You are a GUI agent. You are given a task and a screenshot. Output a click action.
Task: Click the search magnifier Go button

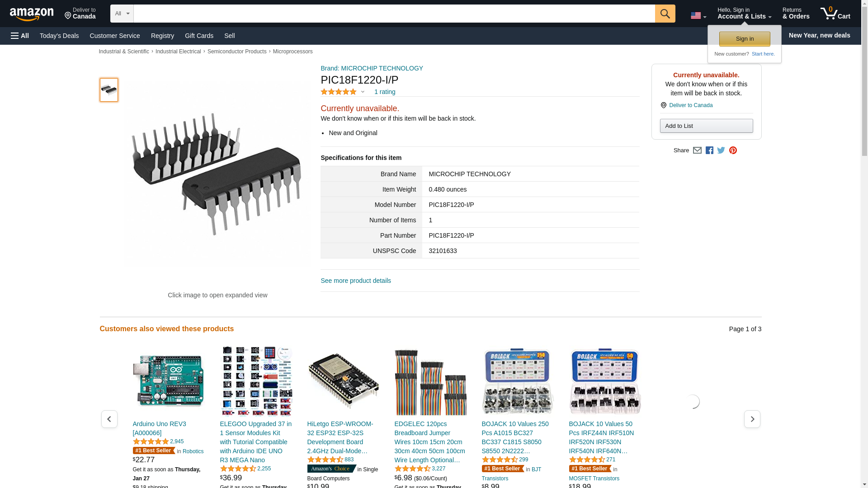coord(665,14)
